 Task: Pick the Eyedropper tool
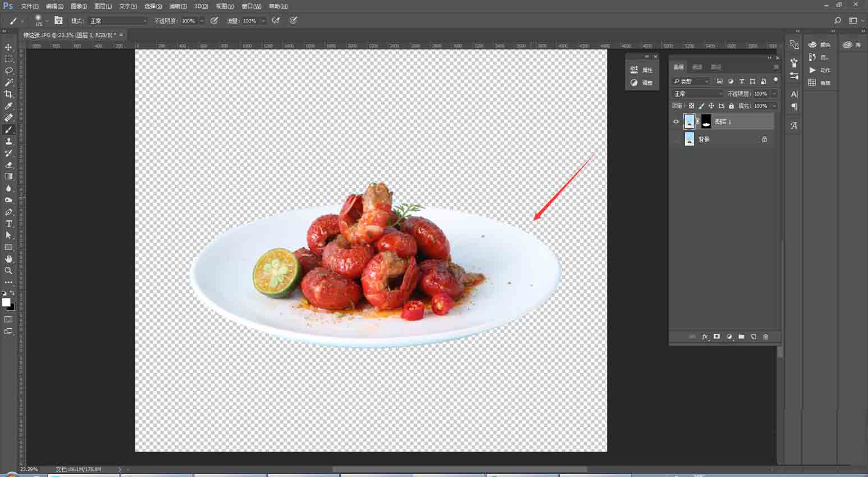tap(8, 106)
